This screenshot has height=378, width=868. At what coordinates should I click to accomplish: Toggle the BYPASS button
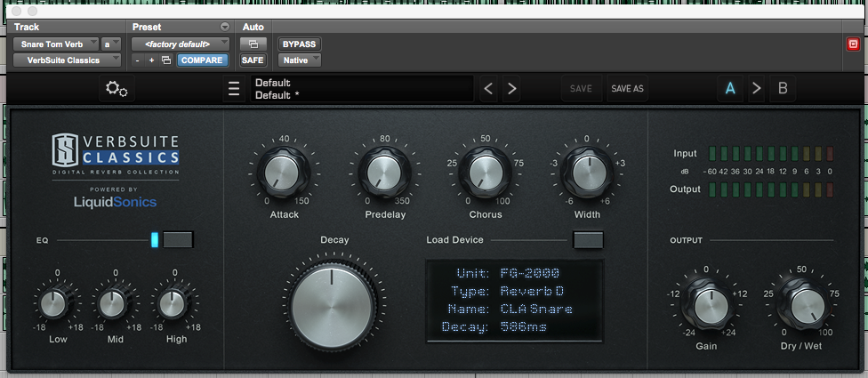point(300,44)
